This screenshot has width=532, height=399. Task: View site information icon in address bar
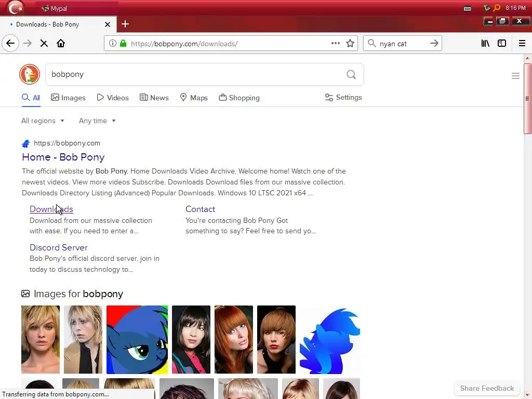pos(113,44)
